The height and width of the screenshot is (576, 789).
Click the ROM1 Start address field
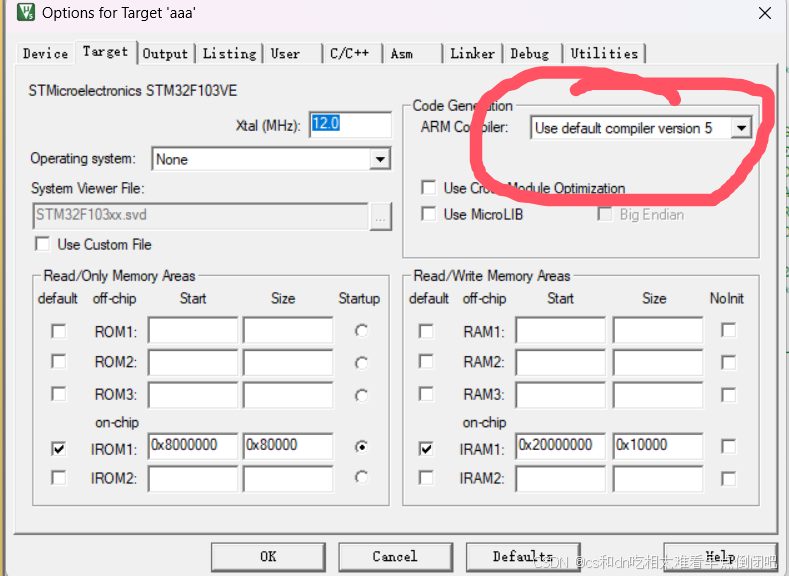[x=193, y=330]
